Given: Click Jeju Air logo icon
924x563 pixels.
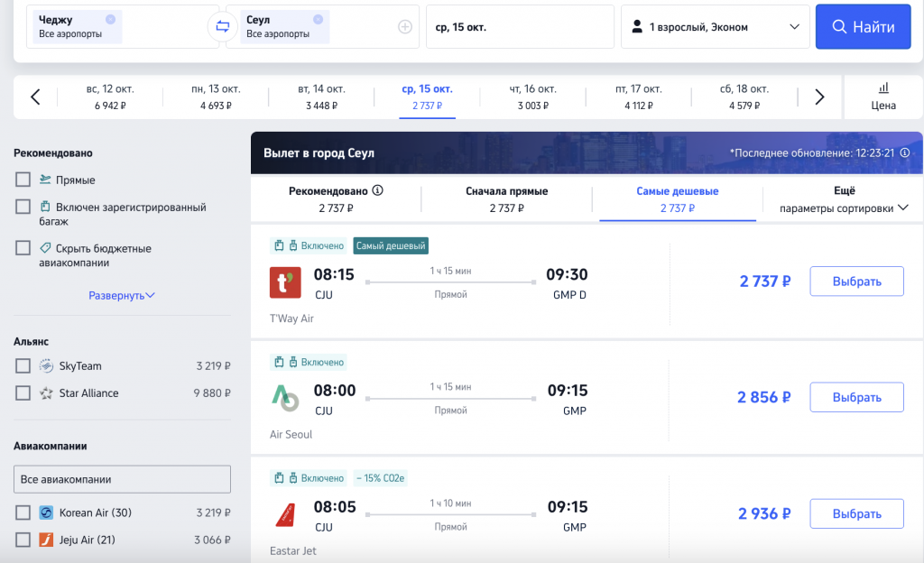Looking at the screenshot, I should click(x=46, y=540).
